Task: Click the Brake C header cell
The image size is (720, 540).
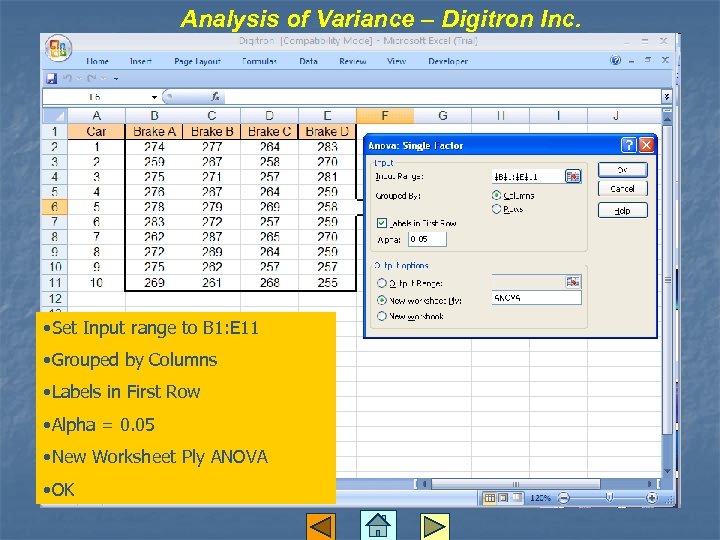Action: click(269, 131)
